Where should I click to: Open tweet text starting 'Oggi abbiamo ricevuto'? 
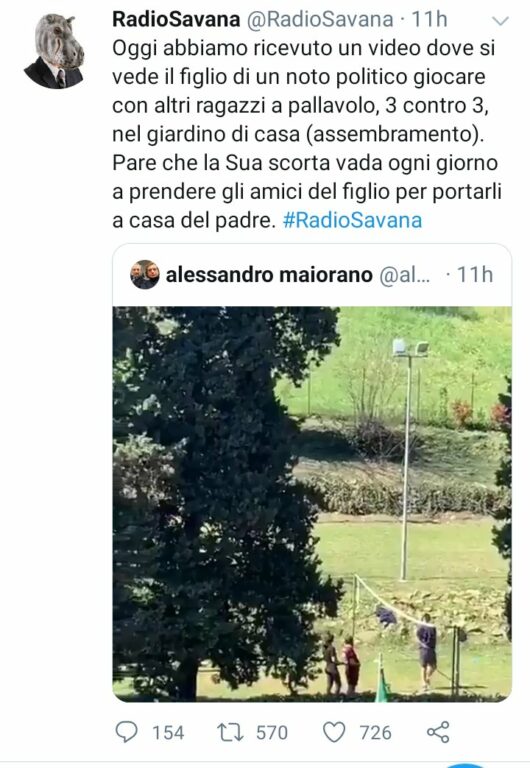coord(307,134)
